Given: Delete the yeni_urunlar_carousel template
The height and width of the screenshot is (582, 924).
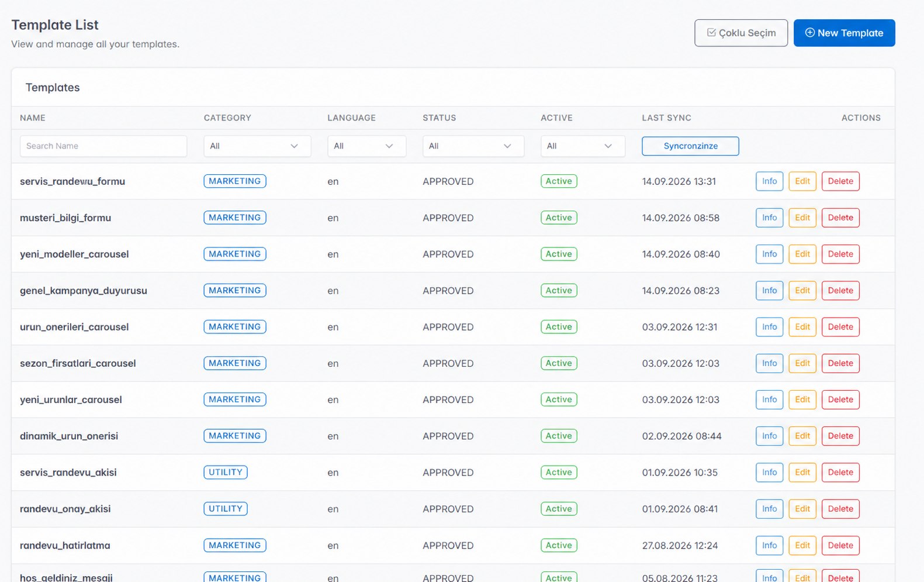Looking at the screenshot, I should (840, 400).
